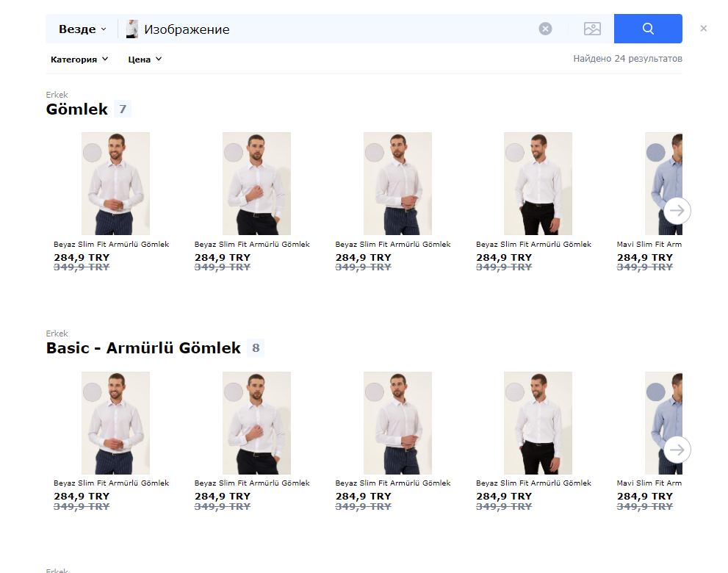Click Erkek label above Gömlek
The height and width of the screenshot is (573, 728).
tap(57, 95)
